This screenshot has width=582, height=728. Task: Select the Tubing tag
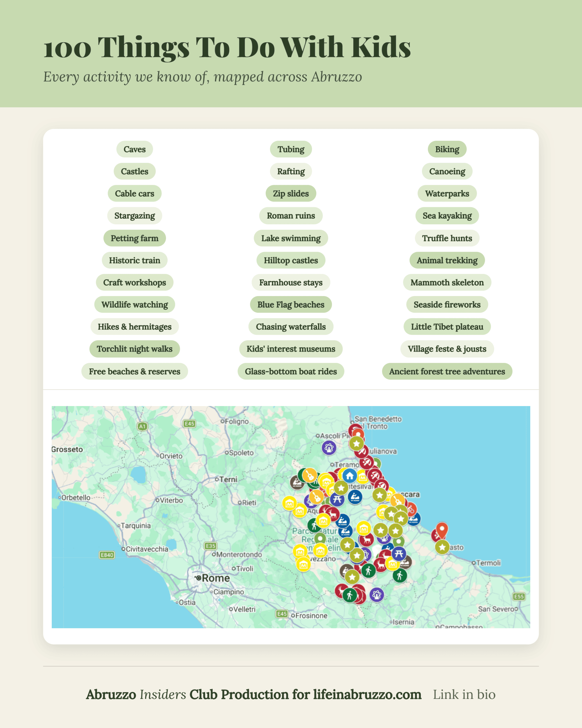coord(291,149)
